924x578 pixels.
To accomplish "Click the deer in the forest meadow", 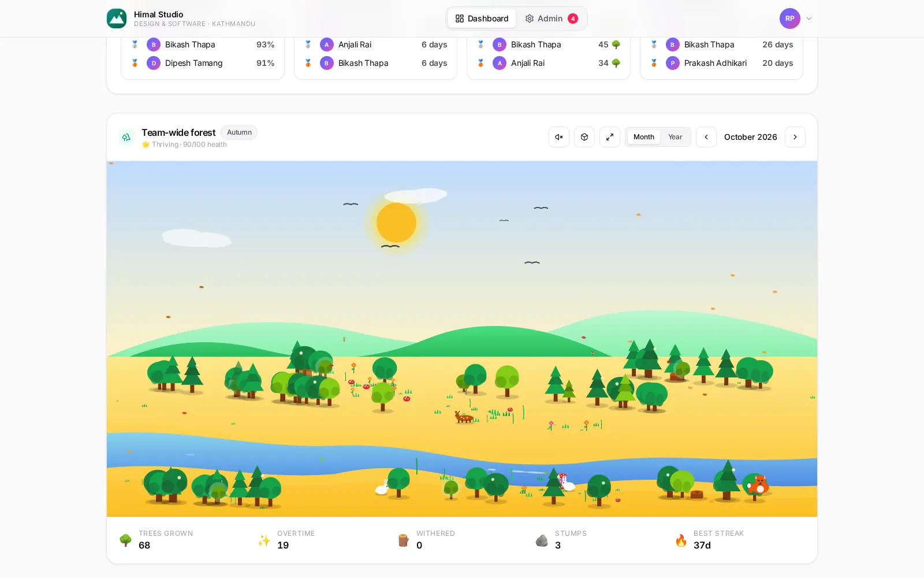I will point(464,417).
